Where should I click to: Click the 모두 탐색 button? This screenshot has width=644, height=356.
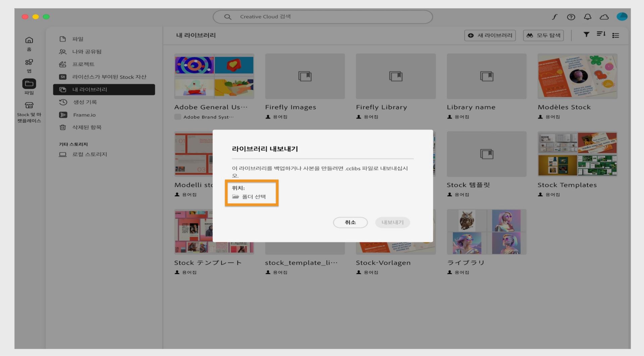tap(543, 35)
